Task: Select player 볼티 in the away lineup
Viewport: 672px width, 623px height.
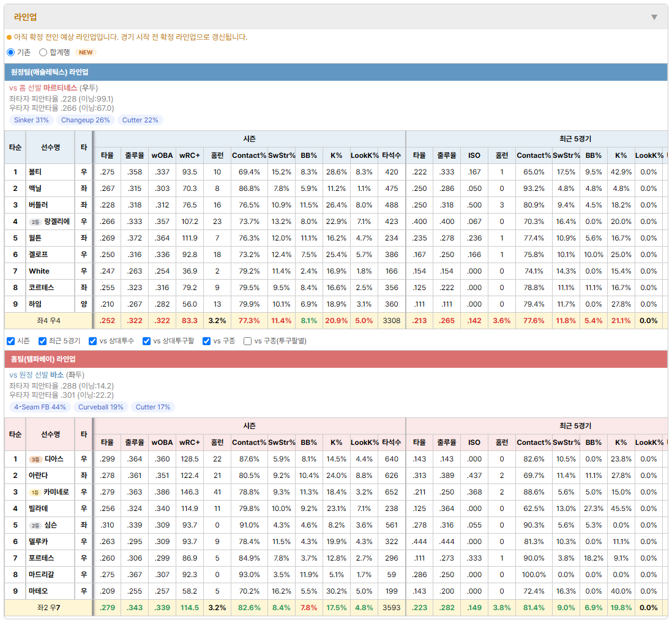Action: tap(35, 172)
